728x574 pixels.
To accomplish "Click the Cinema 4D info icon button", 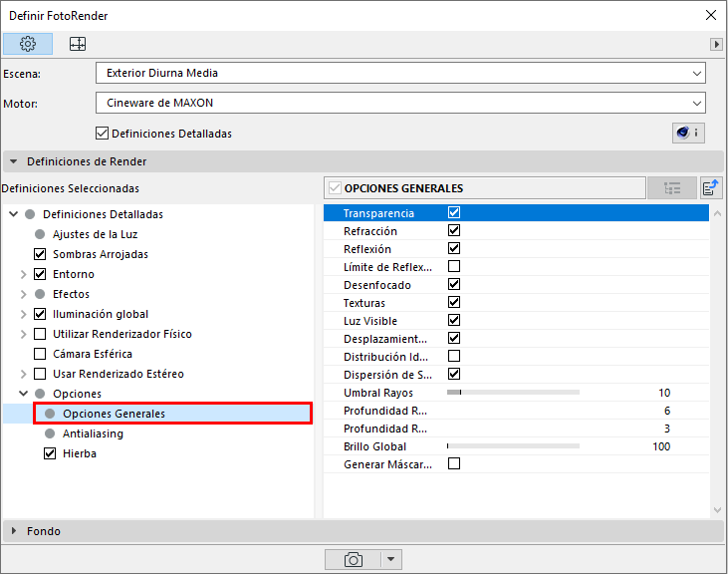I will click(x=688, y=134).
